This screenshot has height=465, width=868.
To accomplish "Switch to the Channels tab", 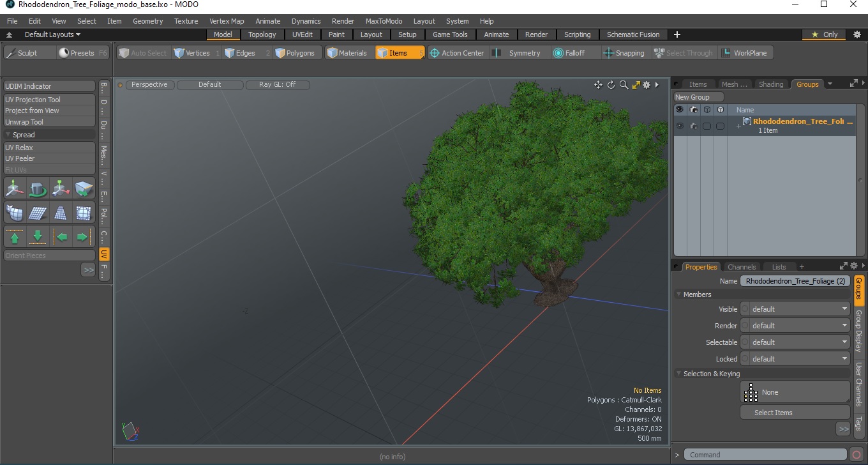I will pyautogui.click(x=742, y=267).
